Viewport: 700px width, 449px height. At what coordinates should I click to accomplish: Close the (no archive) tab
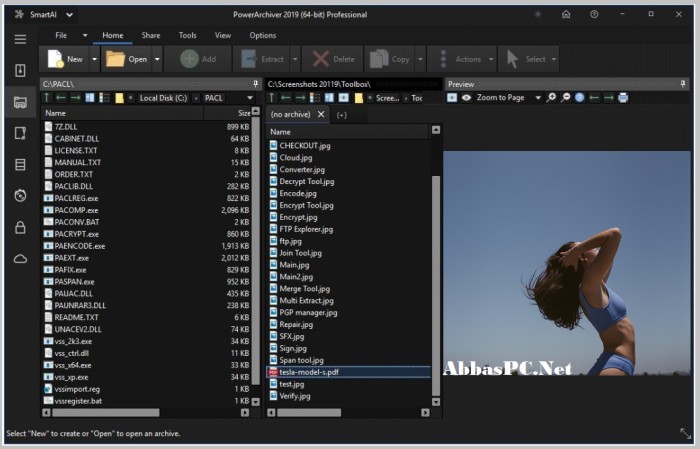pos(321,114)
